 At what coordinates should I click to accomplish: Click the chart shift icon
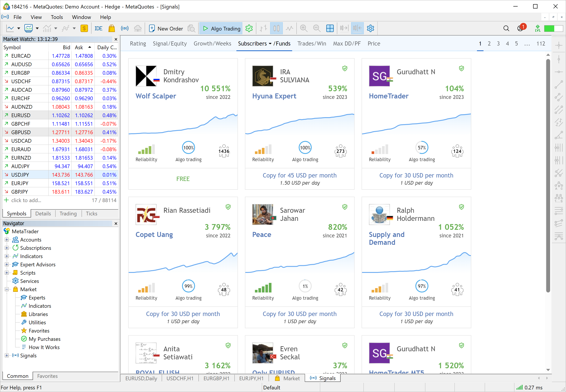click(x=357, y=29)
